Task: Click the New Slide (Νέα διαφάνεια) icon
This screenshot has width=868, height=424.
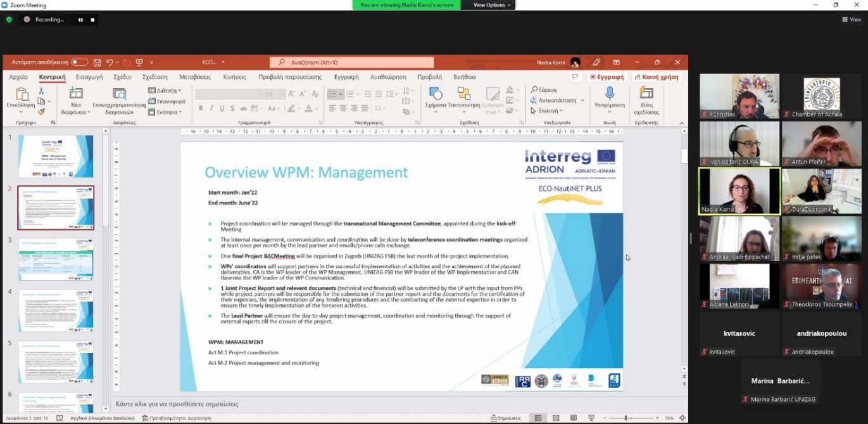Action: [x=76, y=94]
